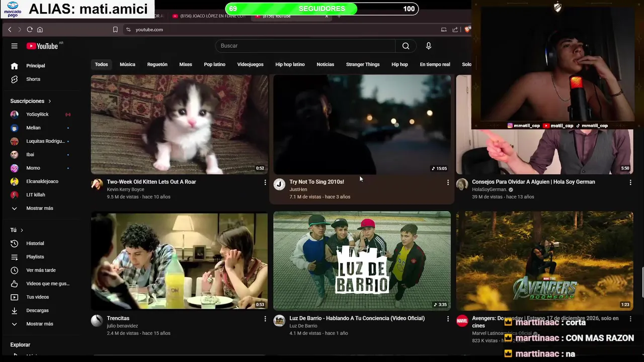Select the Reguetón filter chip
Viewport: 644px width, 362px height.
pos(157,64)
